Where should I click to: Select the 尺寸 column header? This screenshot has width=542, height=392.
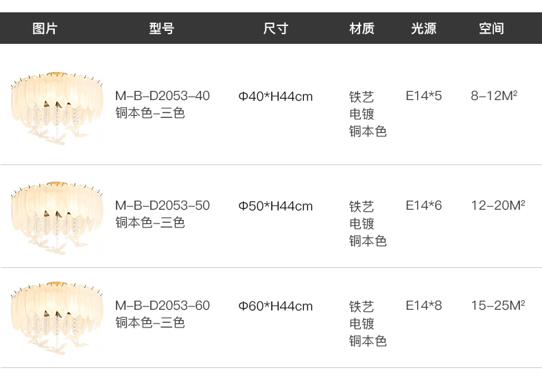pos(276,28)
